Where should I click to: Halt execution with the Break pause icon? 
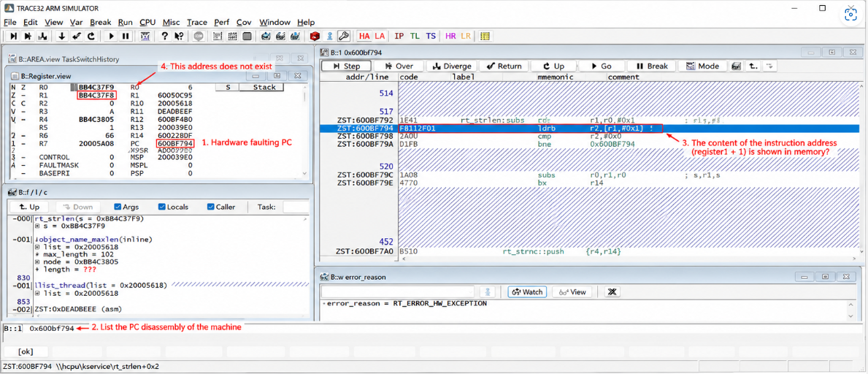pyautogui.click(x=126, y=36)
